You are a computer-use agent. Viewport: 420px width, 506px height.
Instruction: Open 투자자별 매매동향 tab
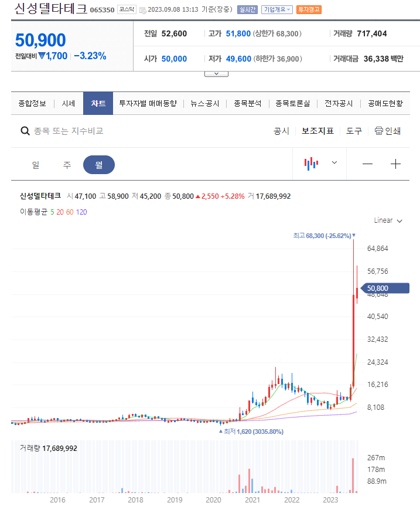pos(148,103)
